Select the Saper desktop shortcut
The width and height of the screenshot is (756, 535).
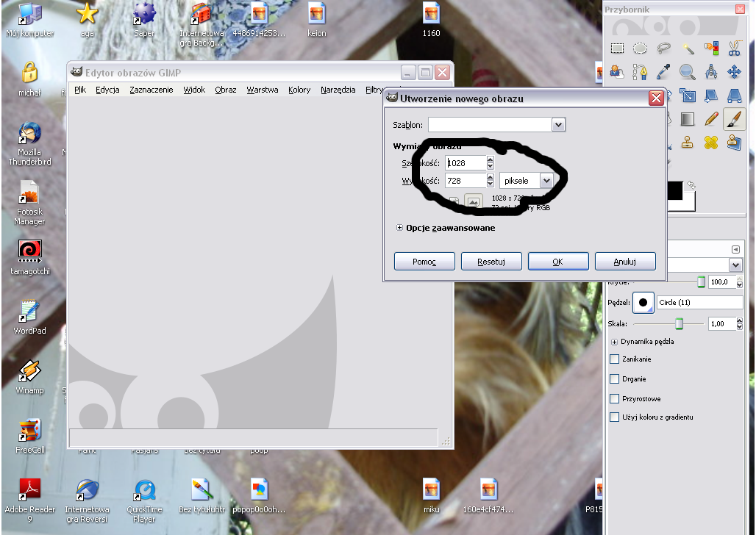point(144,20)
